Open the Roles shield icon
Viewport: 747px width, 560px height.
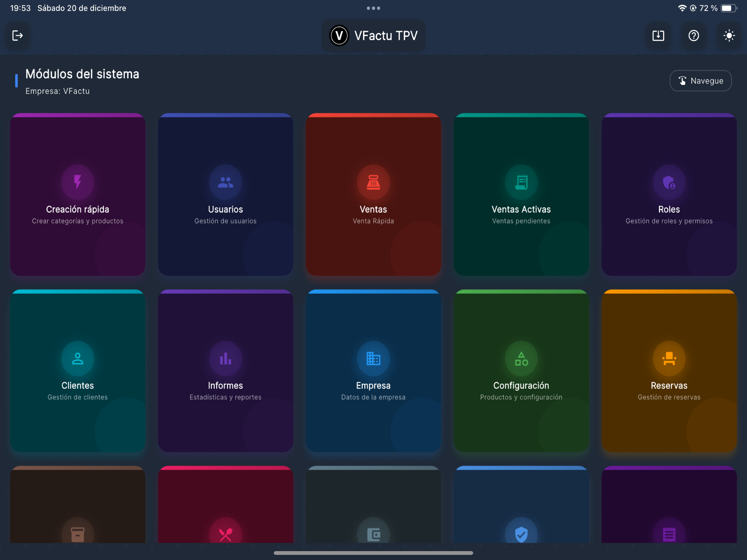coord(669,182)
